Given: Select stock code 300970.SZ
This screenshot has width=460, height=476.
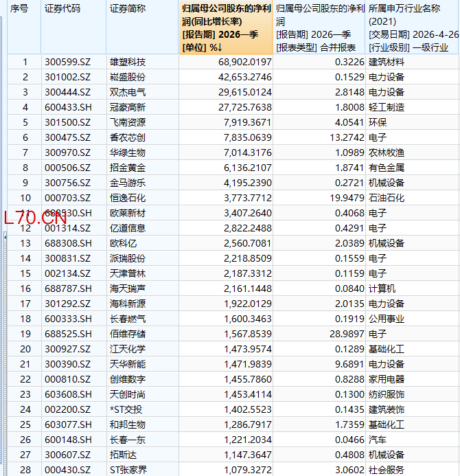Looking at the screenshot, I should [68, 152].
